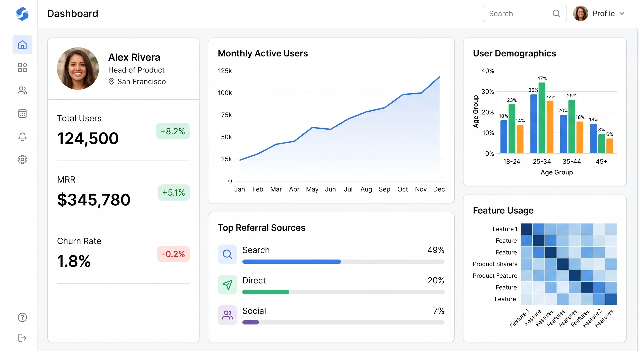Viewport: 644px width, 351px height.
Task: Focus the Search input field
Action: pos(524,13)
